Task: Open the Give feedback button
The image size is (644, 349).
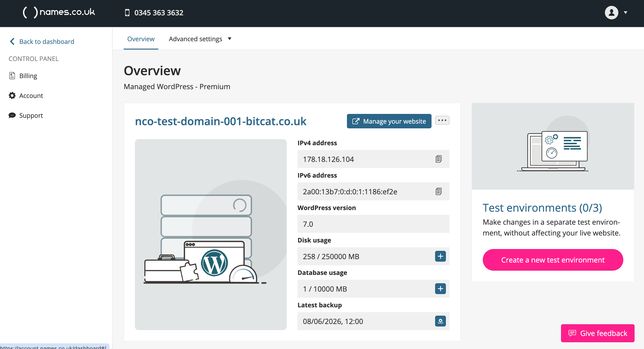Action: [597, 333]
